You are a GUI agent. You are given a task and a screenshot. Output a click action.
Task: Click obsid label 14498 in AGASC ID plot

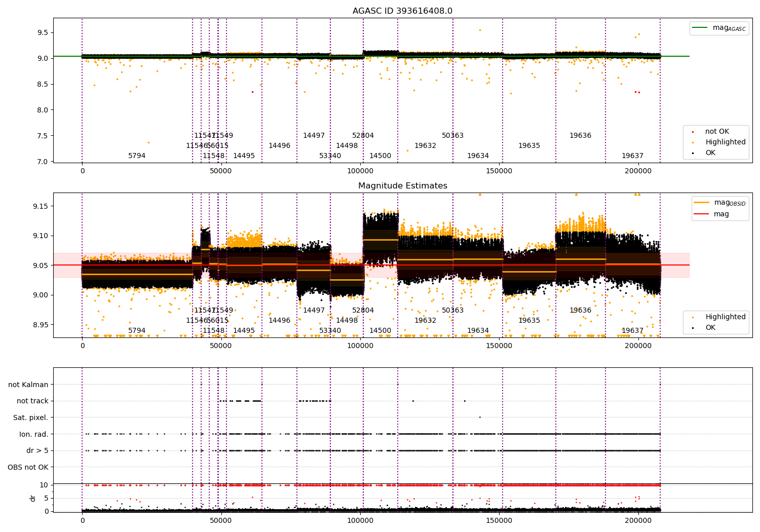[x=347, y=146]
